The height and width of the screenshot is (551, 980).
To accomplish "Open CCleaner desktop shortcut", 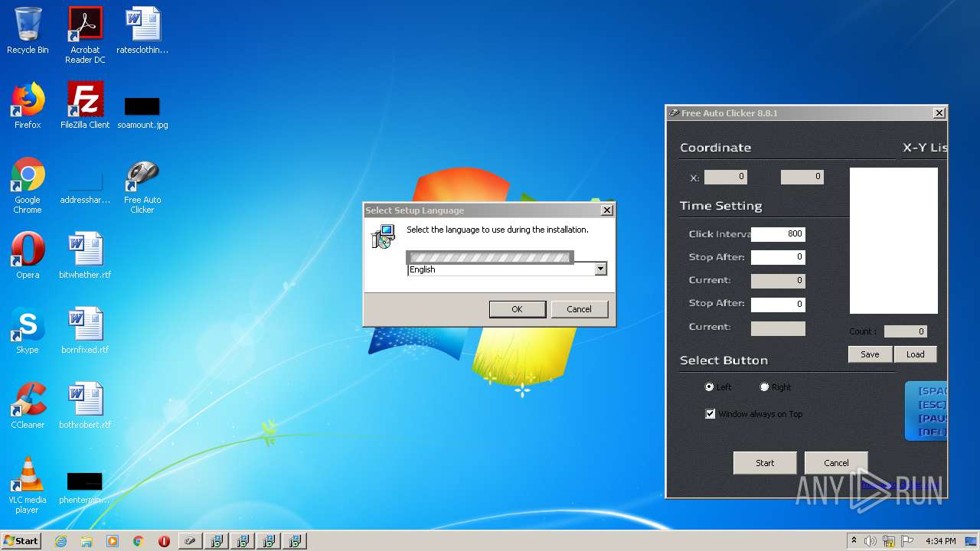I will pos(28,406).
